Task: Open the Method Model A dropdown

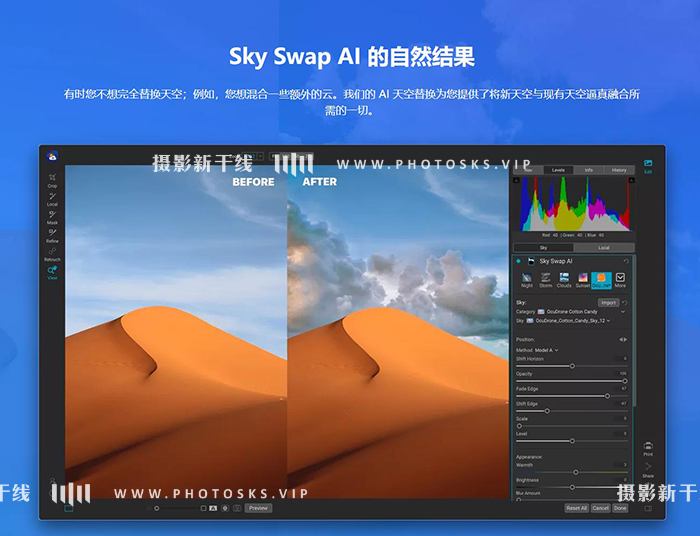Action: [547, 350]
